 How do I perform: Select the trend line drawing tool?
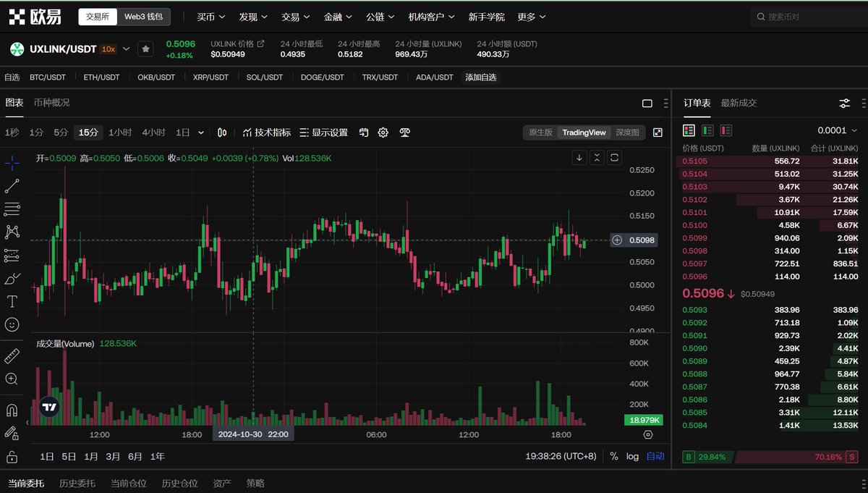click(x=12, y=186)
